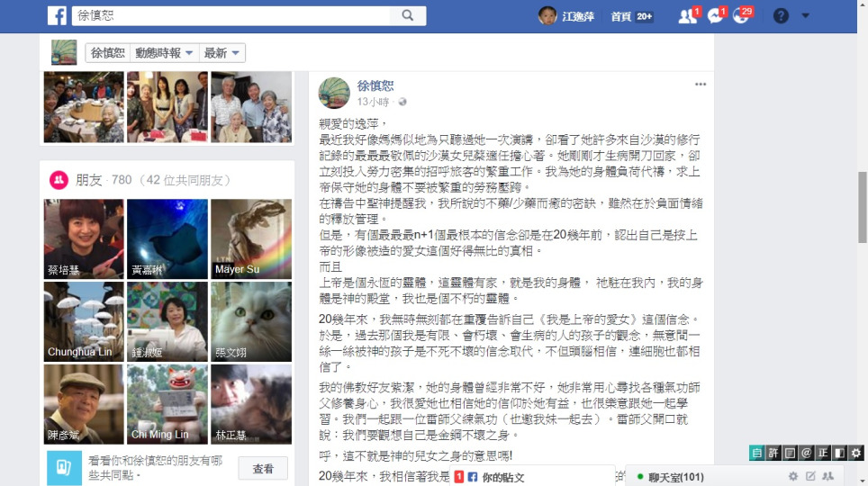Open post options ellipsis menu
This screenshot has width=868, height=486.
click(x=701, y=85)
